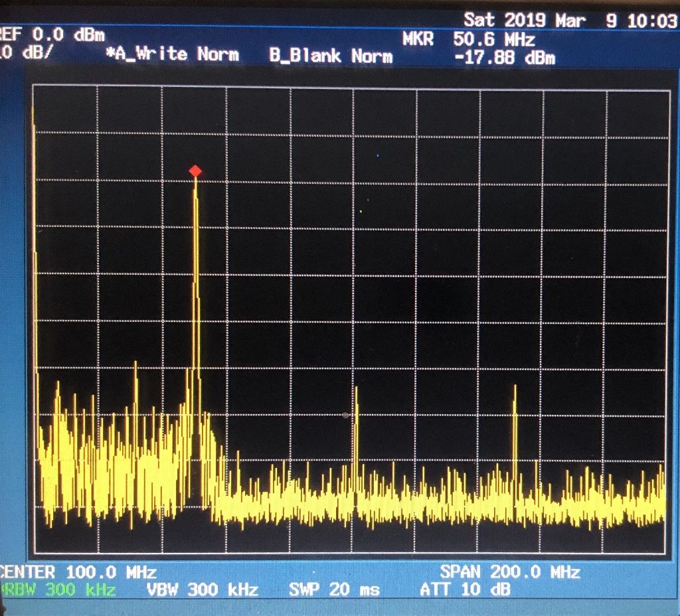Select the MKR 50.6 MHz readout

[x=469, y=39]
